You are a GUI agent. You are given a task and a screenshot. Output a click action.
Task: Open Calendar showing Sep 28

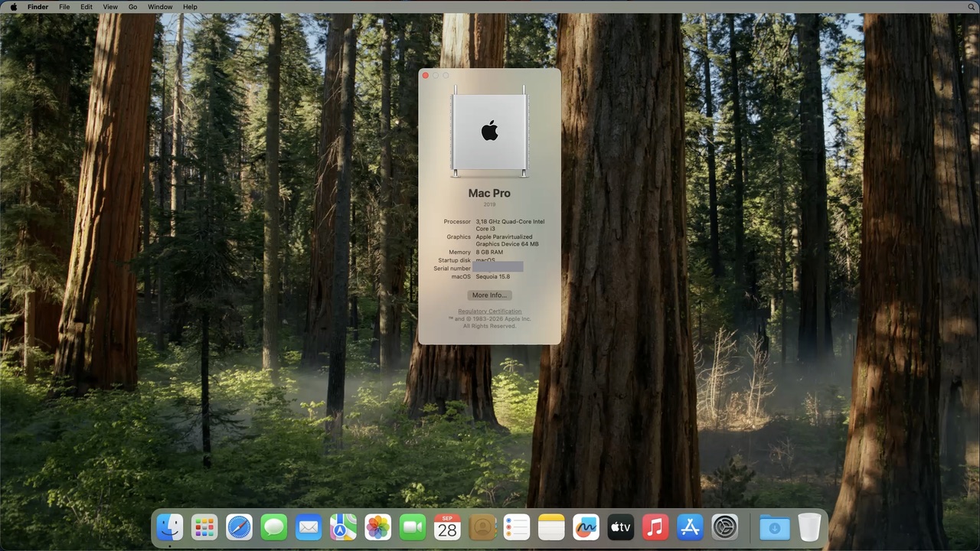point(447,527)
